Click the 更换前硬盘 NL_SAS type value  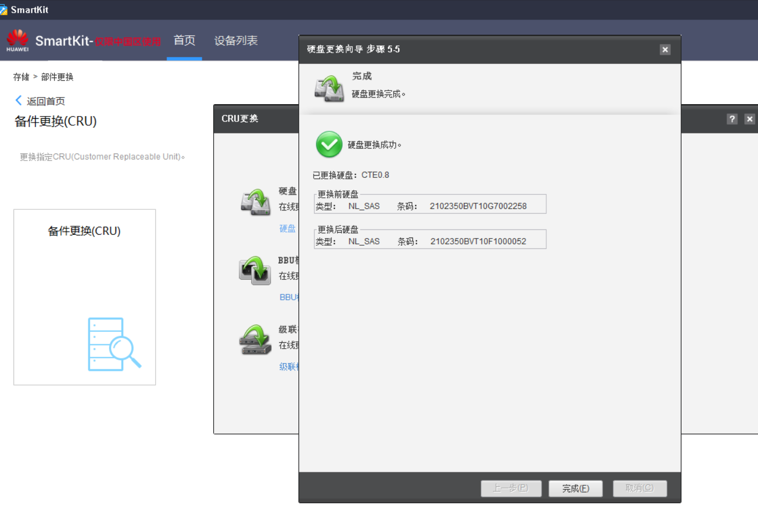[x=364, y=206]
